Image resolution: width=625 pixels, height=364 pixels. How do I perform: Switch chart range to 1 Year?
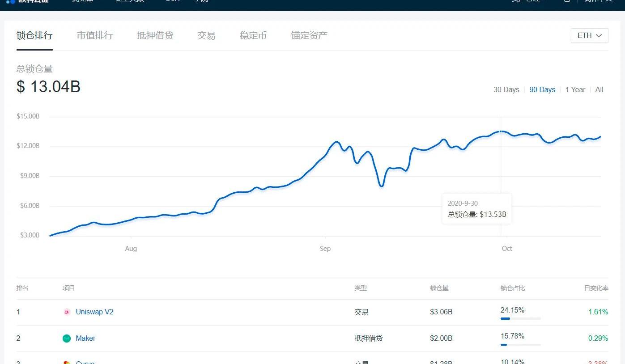click(x=575, y=90)
